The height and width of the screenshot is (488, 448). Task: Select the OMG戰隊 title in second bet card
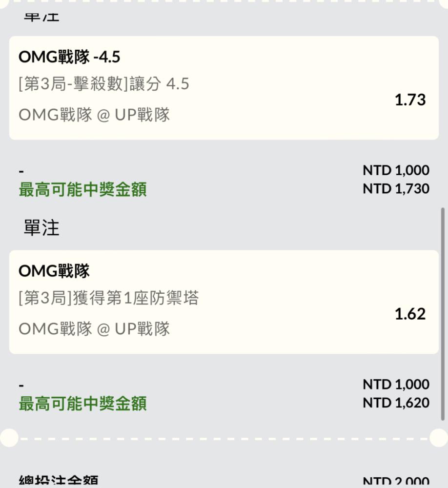(54, 271)
